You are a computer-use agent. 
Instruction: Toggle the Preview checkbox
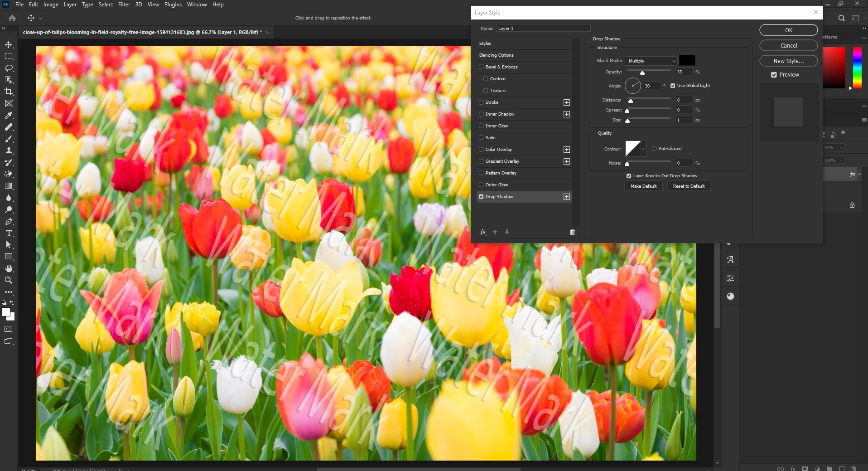click(x=774, y=75)
